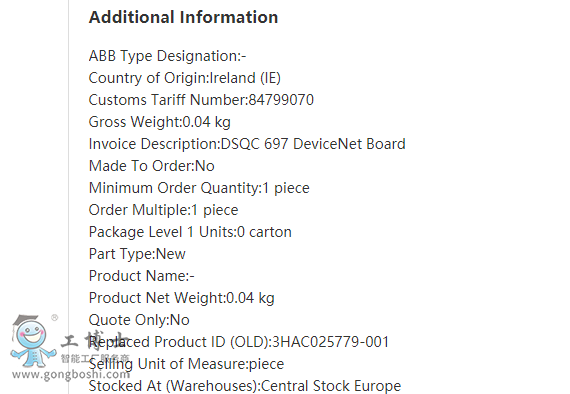Click the Made To Order line
Viewport: 570px width, 394px height.
152,166
